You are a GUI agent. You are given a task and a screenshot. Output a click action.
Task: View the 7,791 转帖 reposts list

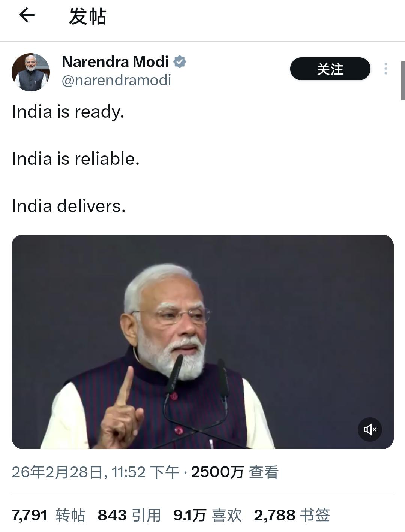pyautogui.click(x=48, y=515)
